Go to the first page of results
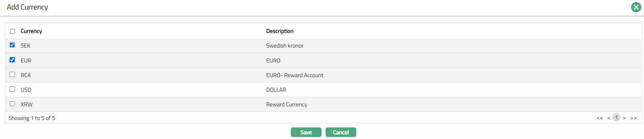Screen dimensions: 644x139 tap(599, 118)
